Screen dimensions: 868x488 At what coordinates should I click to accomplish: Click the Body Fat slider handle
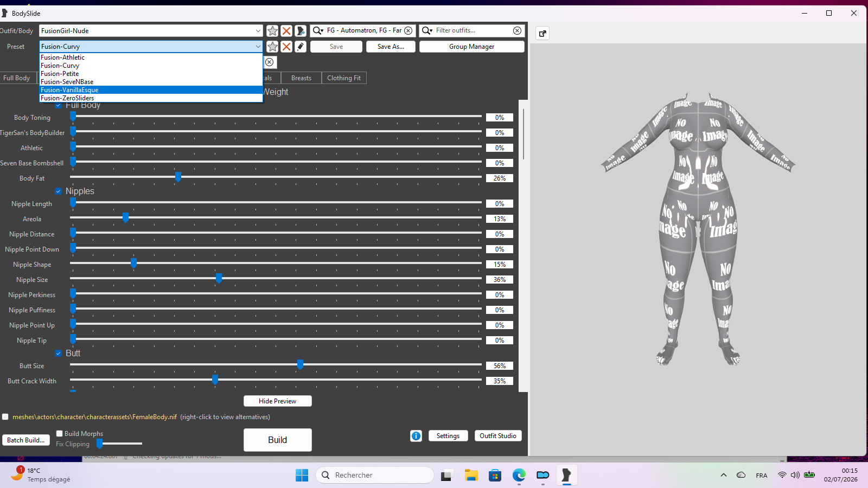(x=178, y=177)
